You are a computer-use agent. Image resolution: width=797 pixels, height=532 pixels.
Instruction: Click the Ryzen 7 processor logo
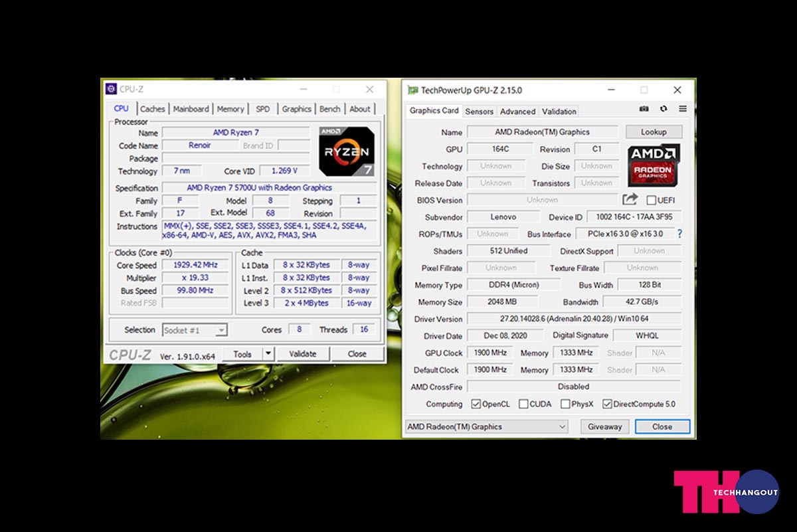tap(346, 151)
